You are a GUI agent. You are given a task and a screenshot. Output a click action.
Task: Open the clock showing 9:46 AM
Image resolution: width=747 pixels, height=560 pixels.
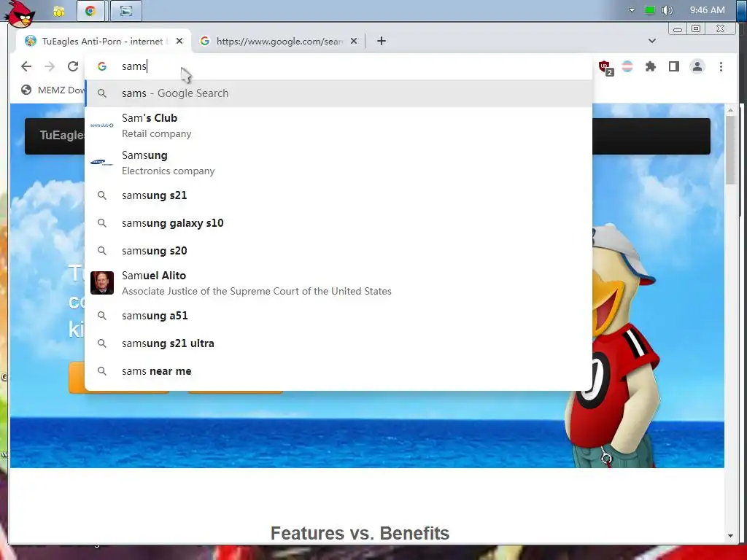click(707, 10)
